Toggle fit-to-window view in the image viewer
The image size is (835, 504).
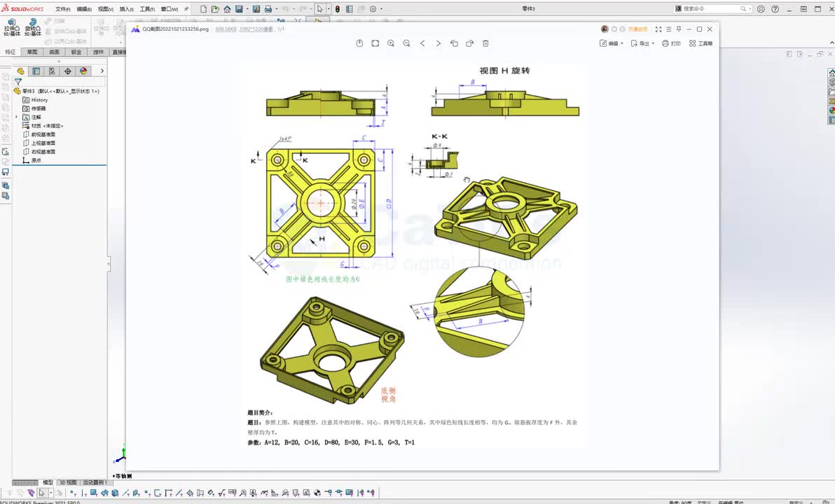tap(375, 43)
